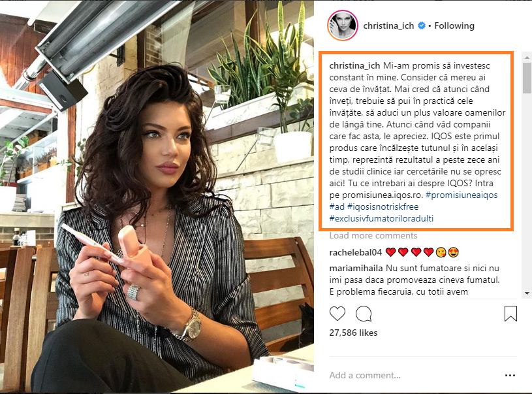Open the list of 27,586 likes
Screen dimensions: 532x394
pos(353,333)
